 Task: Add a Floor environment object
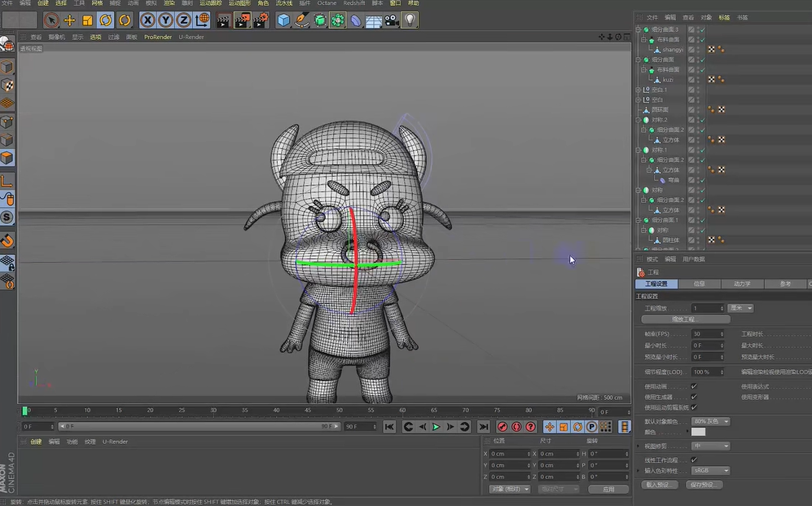tap(373, 20)
